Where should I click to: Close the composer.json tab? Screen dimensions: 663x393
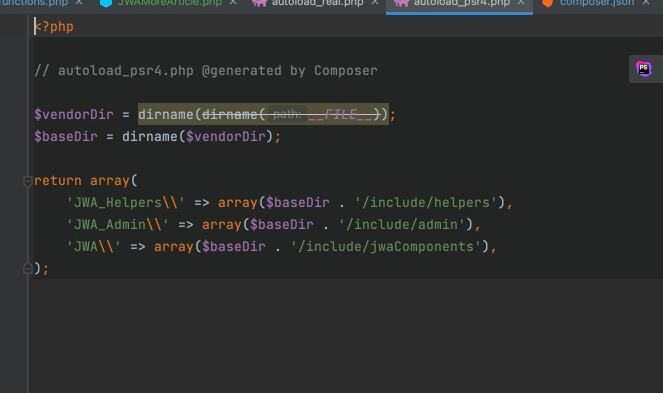pyautogui.click(x=646, y=3)
